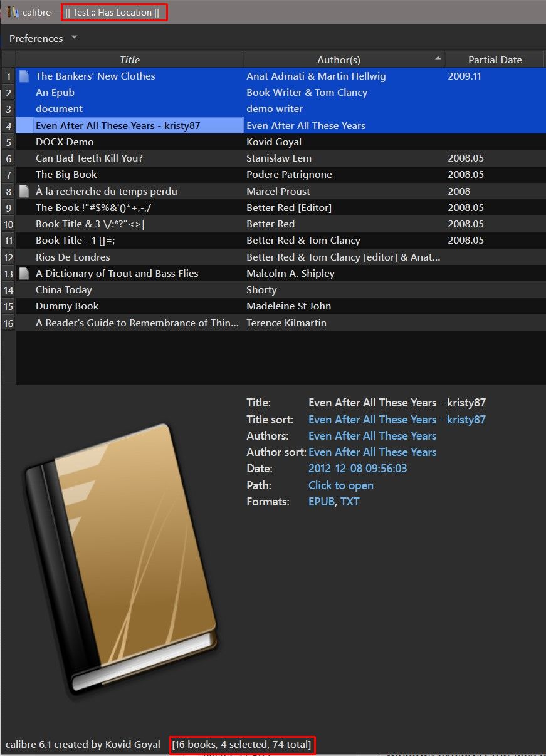Sort by the Title column header
546x756 pixels.
click(x=129, y=60)
